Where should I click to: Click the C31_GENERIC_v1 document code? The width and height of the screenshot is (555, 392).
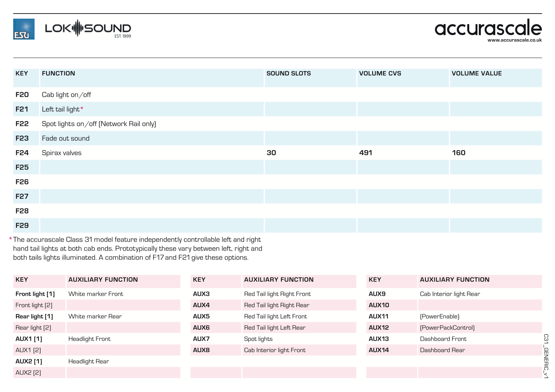tap(546, 356)
